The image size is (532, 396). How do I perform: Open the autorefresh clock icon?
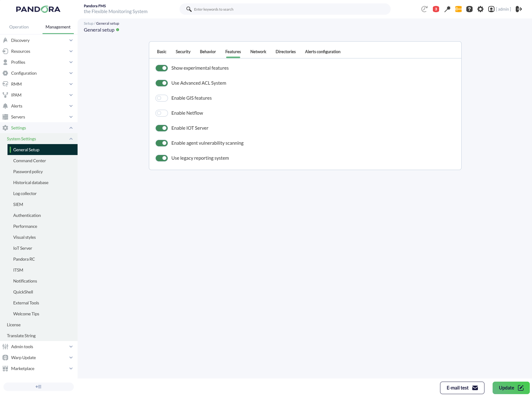424,9
